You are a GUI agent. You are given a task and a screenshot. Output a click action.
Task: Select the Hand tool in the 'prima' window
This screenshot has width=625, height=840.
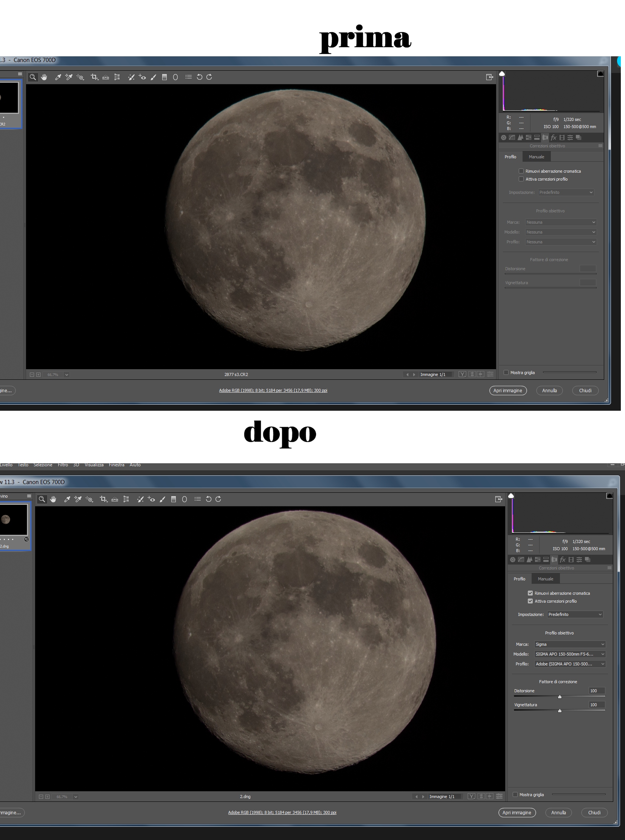pyautogui.click(x=44, y=77)
